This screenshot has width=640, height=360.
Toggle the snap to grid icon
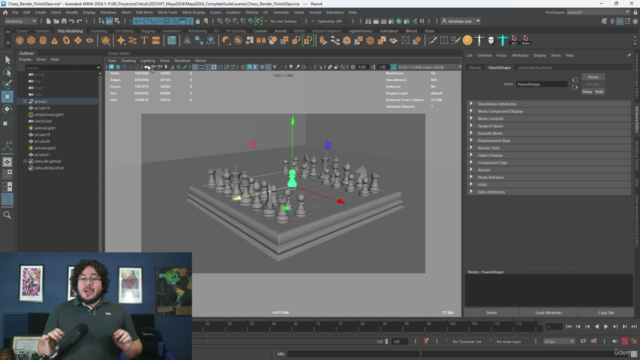[220, 21]
